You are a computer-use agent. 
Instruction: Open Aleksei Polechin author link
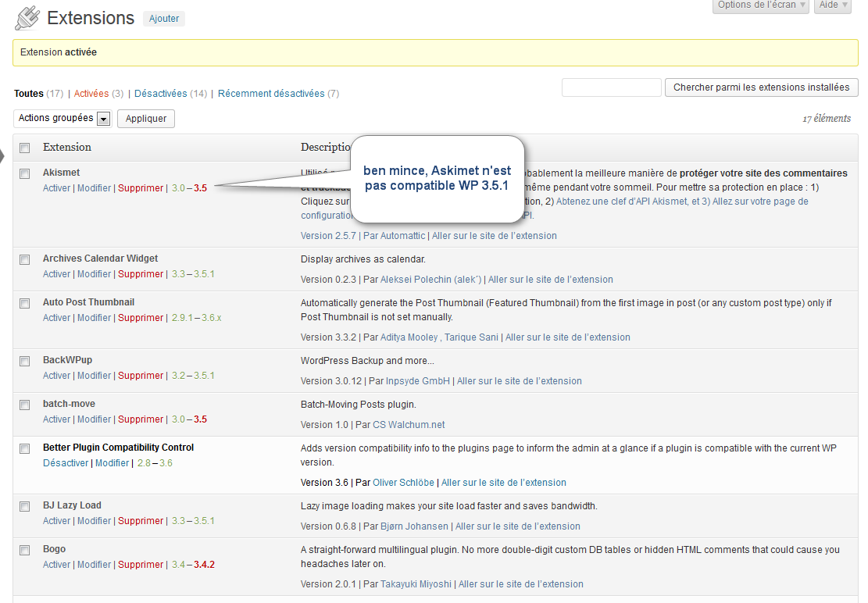430,280
